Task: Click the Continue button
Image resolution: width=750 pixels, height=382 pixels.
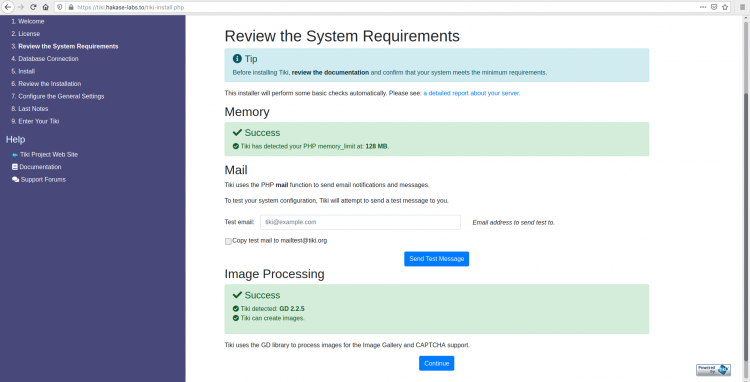Action: (436, 363)
